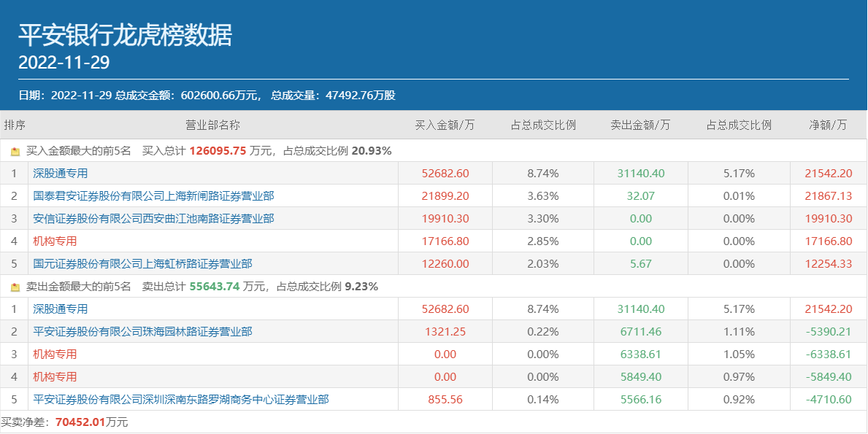Click the 卖出金额/万 column header
This screenshot has width=868, height=434.
[x=640, y=125]
